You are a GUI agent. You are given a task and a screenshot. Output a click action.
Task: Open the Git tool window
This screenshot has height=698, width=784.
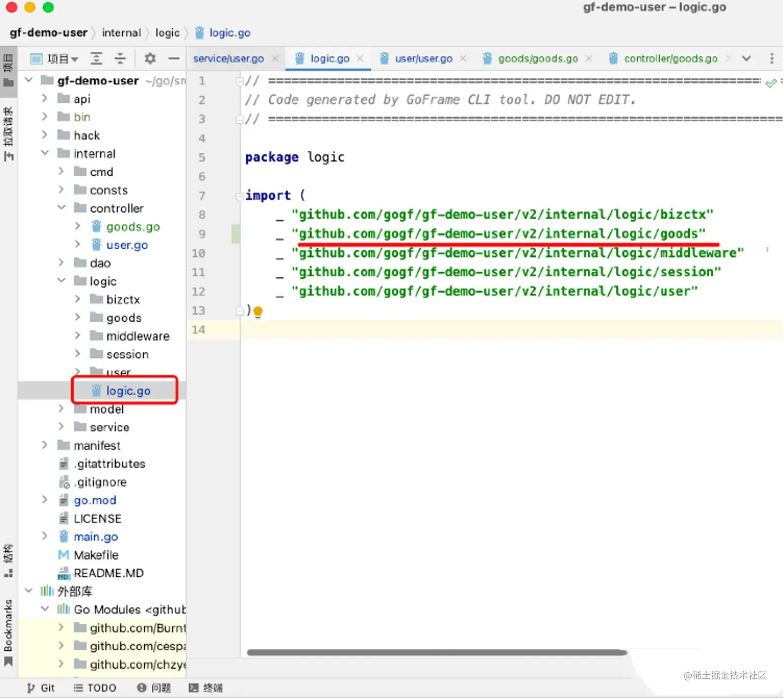[x=40, y=688]
